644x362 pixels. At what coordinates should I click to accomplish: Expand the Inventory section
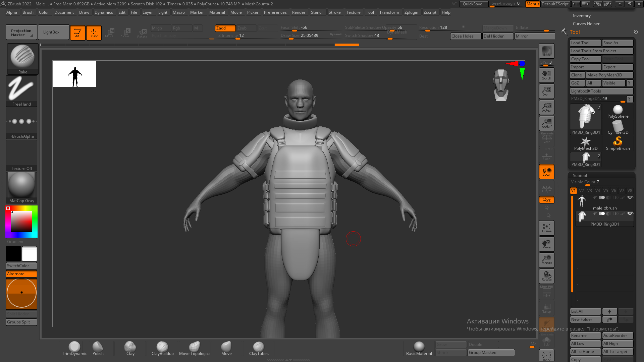[581, 16]
